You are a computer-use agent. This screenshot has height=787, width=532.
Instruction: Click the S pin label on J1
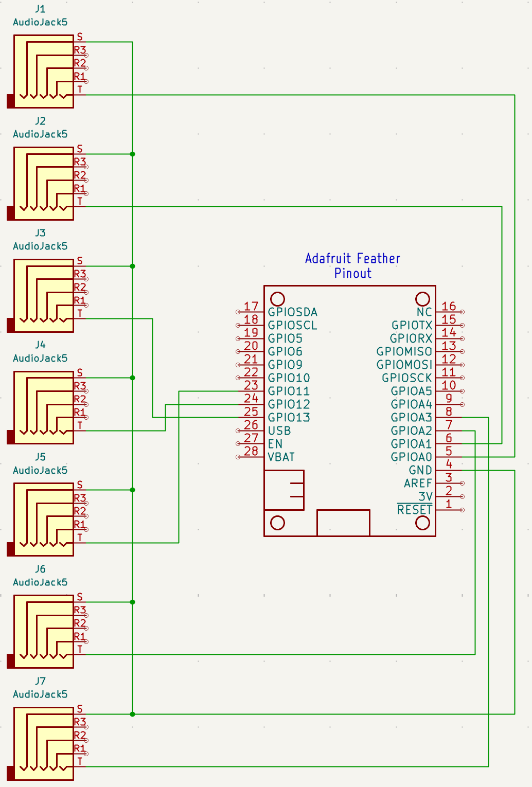[x=80, y=37]
